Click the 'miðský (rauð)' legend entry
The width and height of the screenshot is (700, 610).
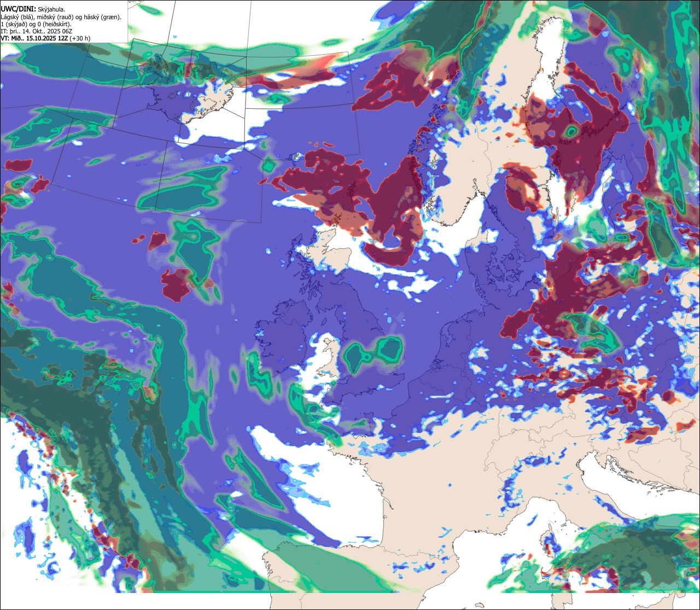(55, 17)
